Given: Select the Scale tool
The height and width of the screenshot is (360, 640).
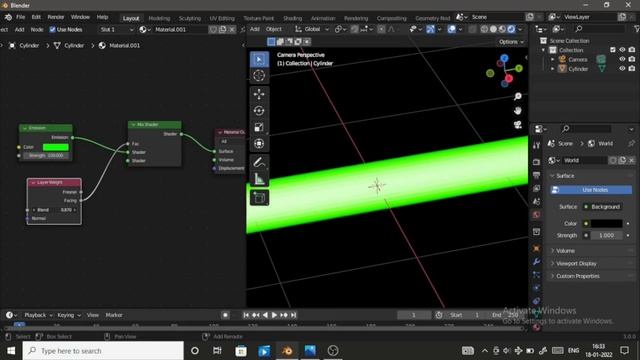Looking at the screenshot, I should pyautogui.click(x=259, y=127).
